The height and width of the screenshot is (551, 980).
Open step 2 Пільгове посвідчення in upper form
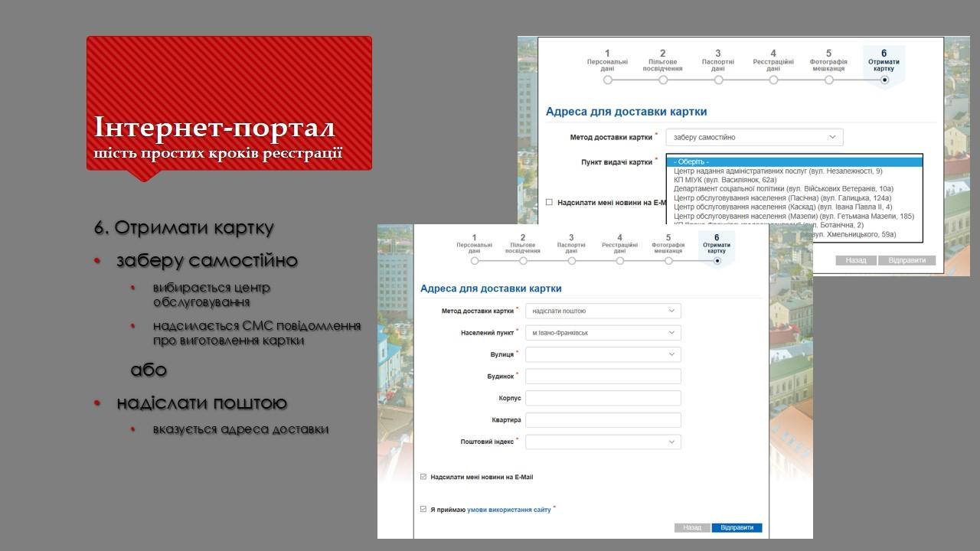click(663, 66)
